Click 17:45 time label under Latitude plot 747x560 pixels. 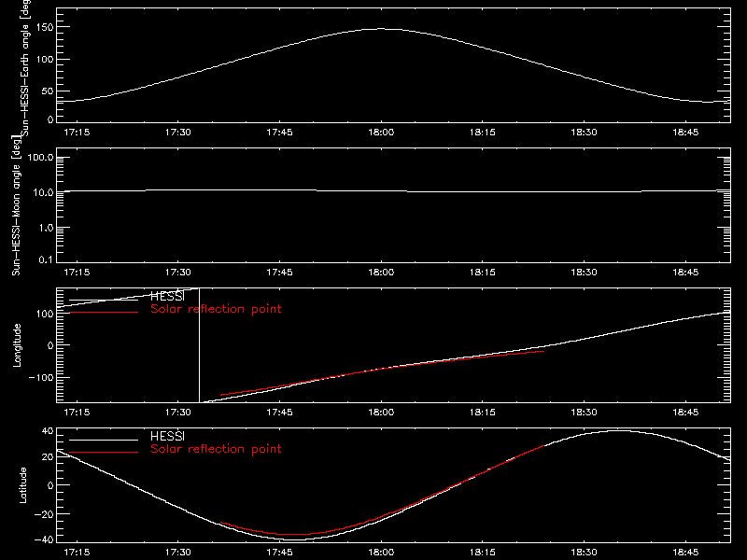point(279,553)
